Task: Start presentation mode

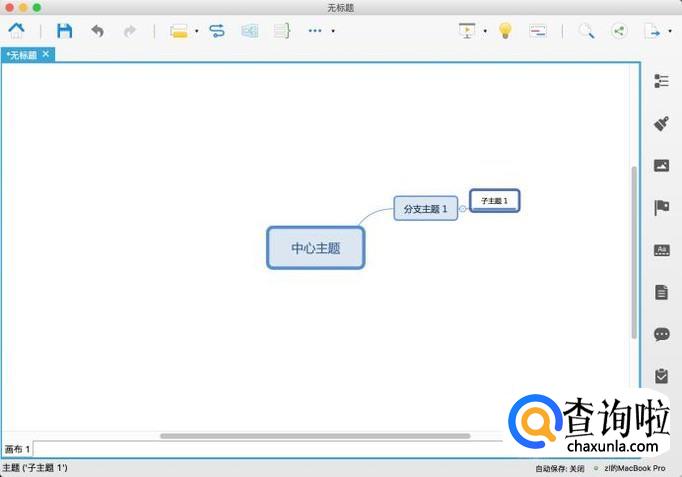Action: [x=467, y=31]
